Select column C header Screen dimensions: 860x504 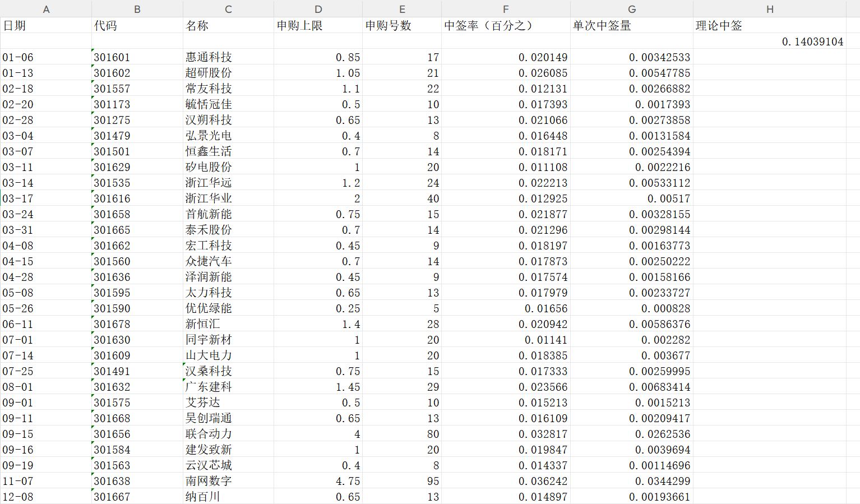tap(228, 9)
